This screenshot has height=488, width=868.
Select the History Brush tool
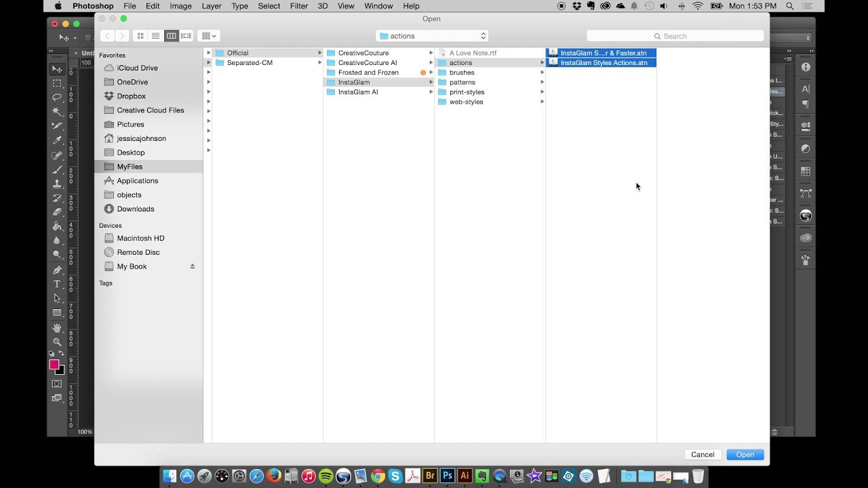pos(57,198)
